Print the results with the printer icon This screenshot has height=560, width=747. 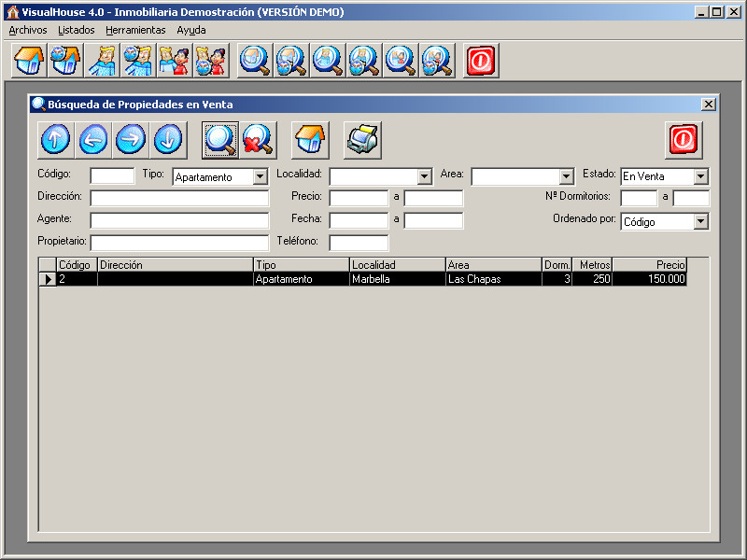coord(362,140)
